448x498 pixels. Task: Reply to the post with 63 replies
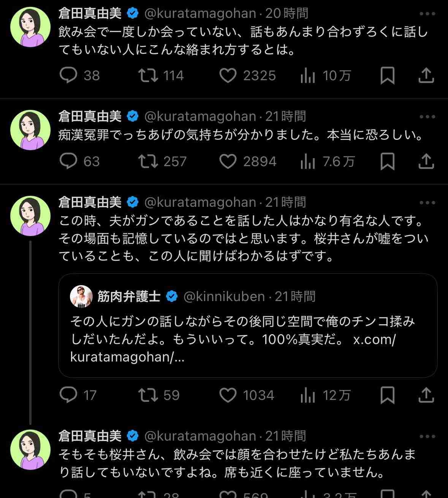[69, 162]
